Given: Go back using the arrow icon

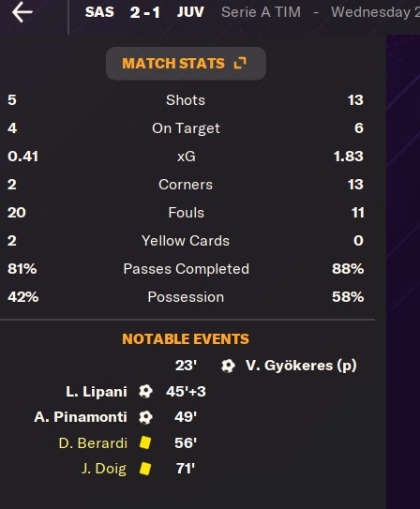Looking at the screenshot, I should pos(22,12).
